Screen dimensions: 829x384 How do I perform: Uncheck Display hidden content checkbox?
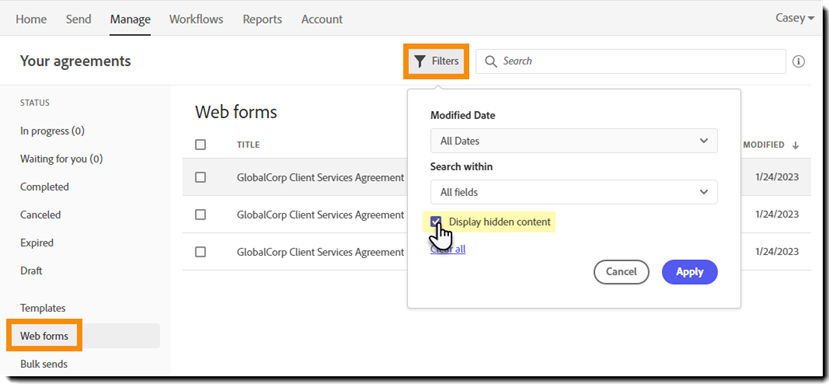pos(436,222)
